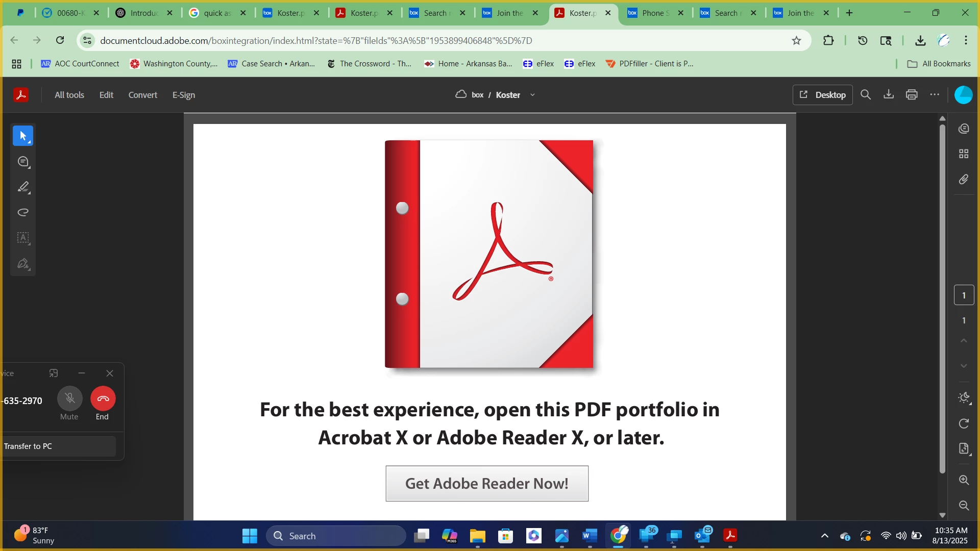Open The Crossword bookmark
The width and height of the screenshot is (980, 551).
pos(369,64)
